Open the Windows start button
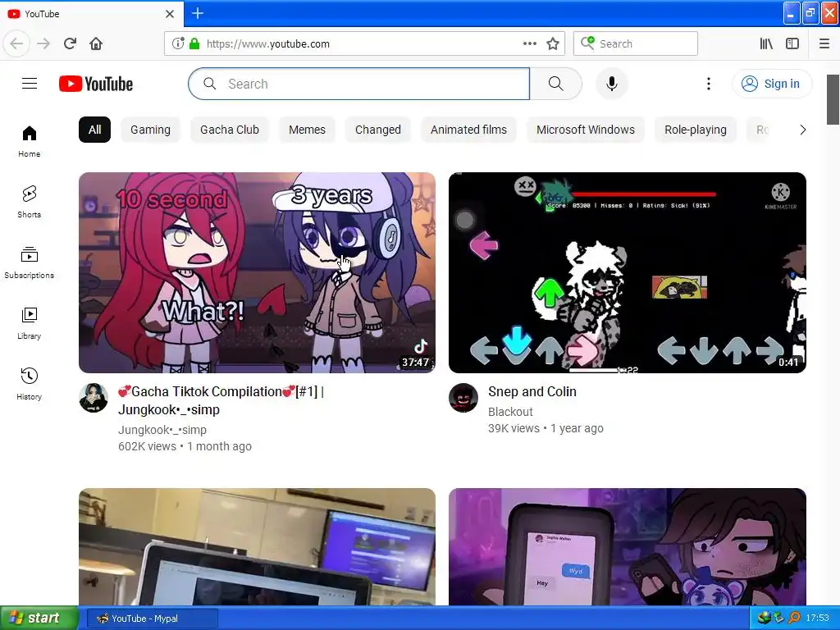Viewport: 840px width, 630px height. tap(39, 619)
